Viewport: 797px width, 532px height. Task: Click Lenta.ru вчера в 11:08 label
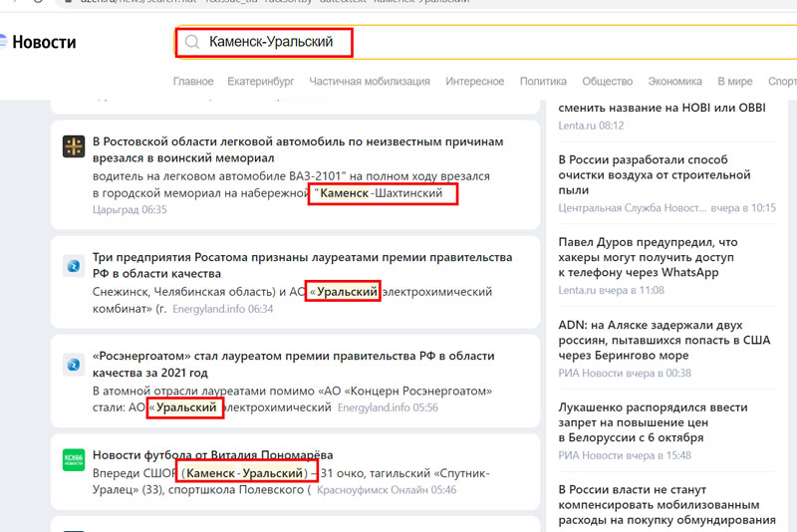click(x=611, y=290)
